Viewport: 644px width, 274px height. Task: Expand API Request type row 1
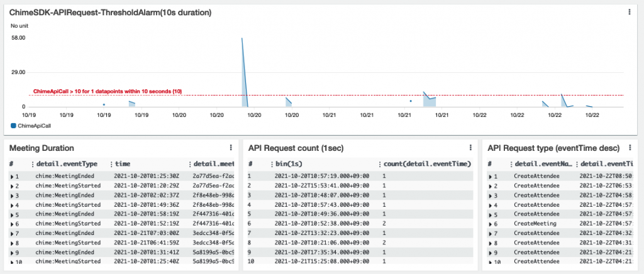click(x=491, y=177)
